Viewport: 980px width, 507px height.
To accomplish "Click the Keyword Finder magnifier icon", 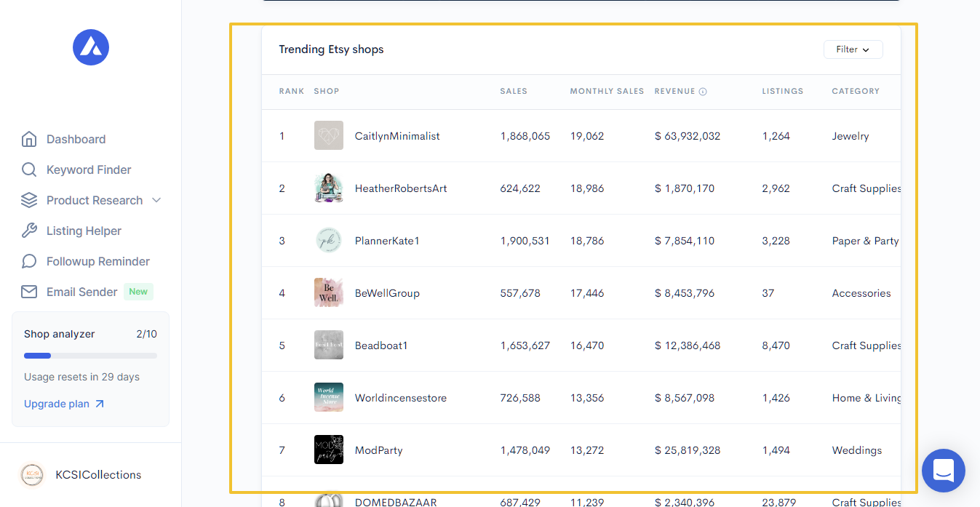I will [29, 169].
